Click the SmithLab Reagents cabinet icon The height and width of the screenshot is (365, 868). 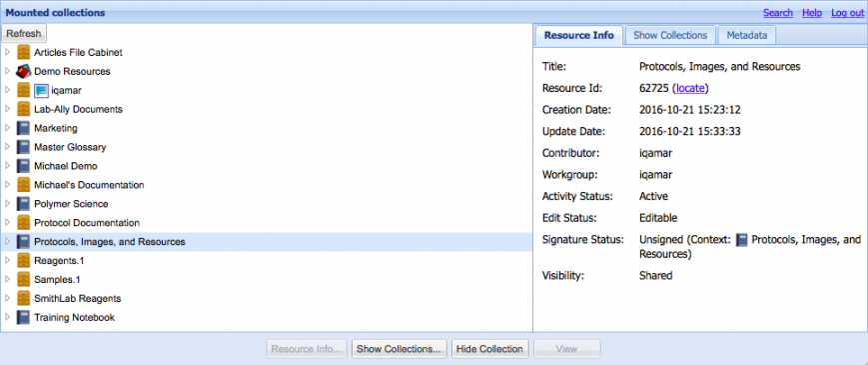[x=23, y=299]
